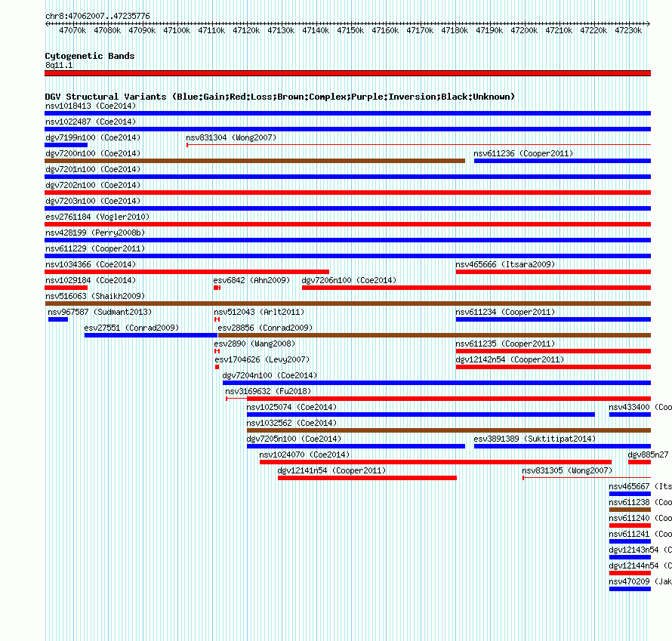
Task: Select dgv7203n100 (Coe2014) text
Action: (x=93, y=201)
